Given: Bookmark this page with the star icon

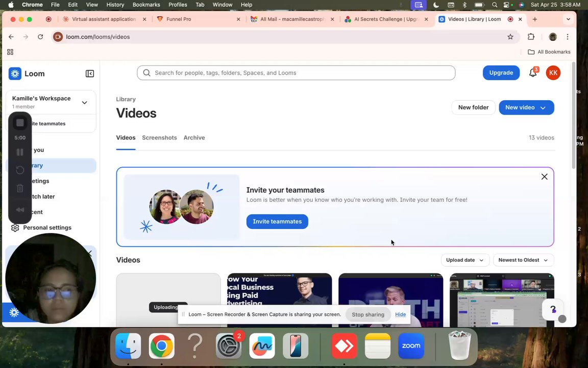Looking at the screenshot, I should (x=510, y=37).
